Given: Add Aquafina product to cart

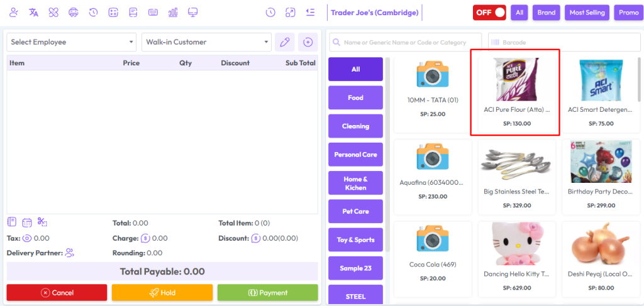Looking at the screenshot, I should tap(433, 177).
